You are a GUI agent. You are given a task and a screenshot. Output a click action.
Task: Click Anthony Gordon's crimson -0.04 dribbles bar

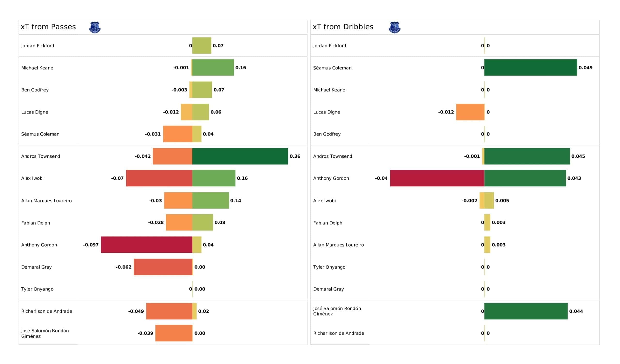tap(437, 178)
